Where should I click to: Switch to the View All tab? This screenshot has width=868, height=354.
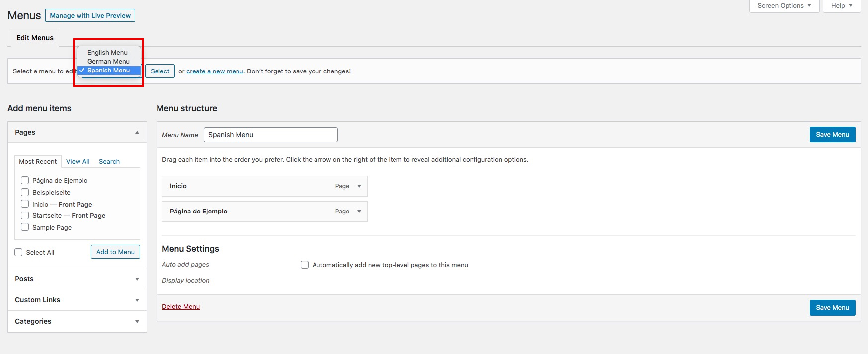(x=78, y=162)
